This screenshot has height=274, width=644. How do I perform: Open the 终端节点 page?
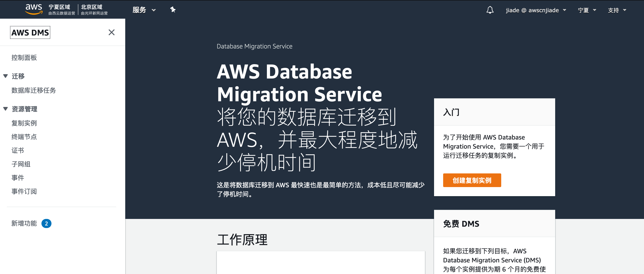[24, 137]
